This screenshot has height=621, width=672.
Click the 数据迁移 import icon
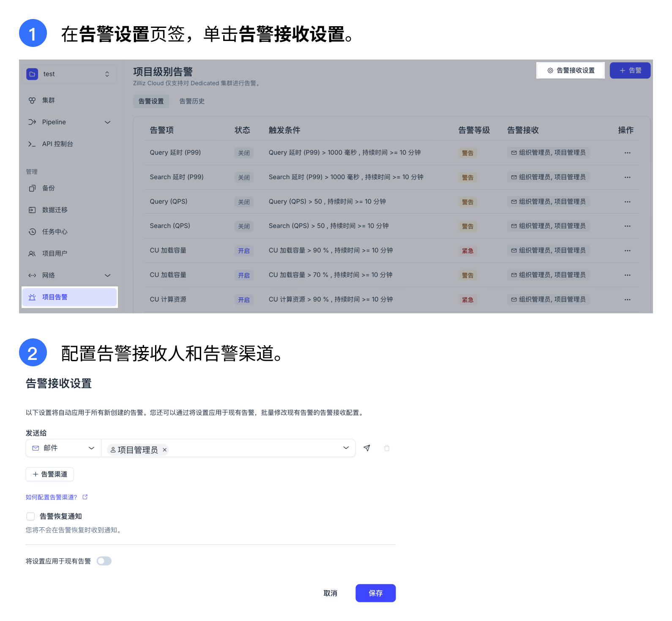(x=32, y=210)
